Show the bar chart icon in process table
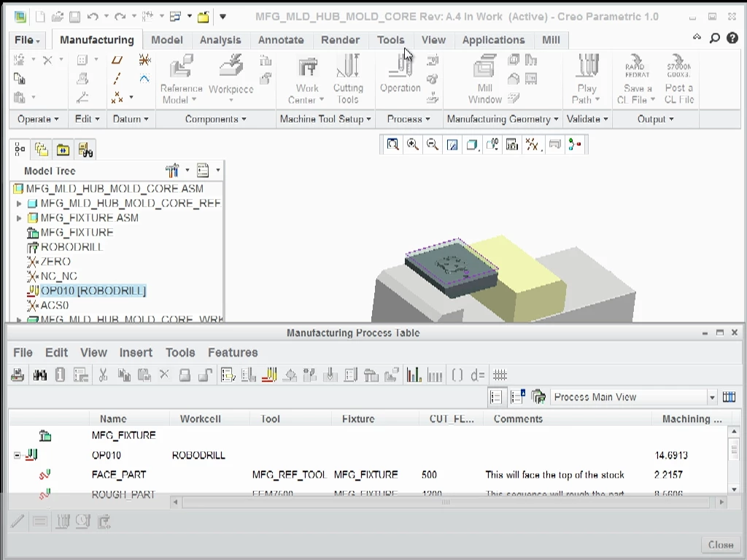Screen dimensions: 747x560 tap(414, 376)
